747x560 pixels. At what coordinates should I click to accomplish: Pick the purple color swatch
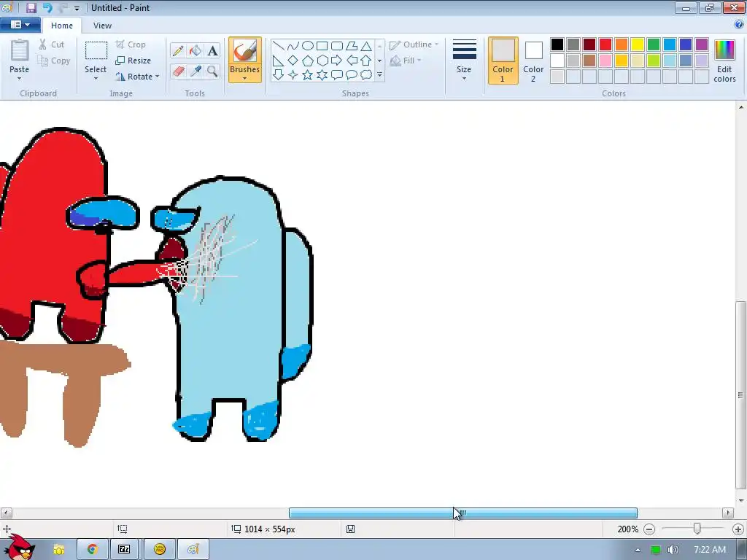702,44
